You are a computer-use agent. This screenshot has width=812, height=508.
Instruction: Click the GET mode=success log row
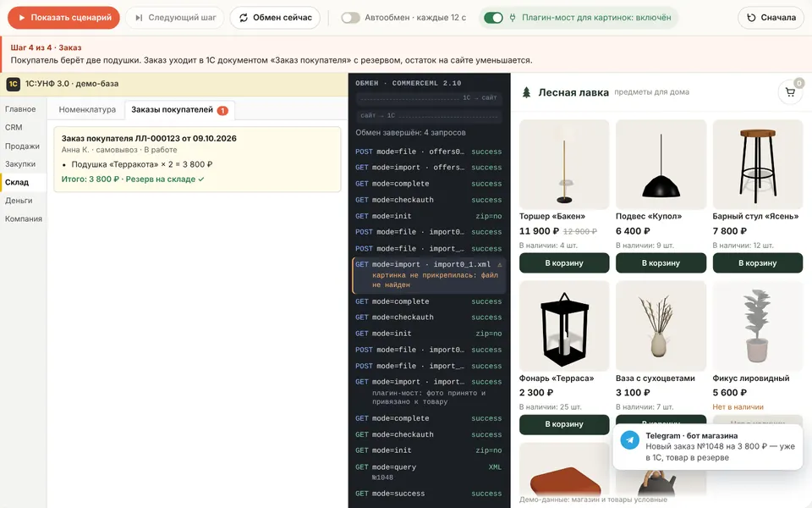coord(428,494)
